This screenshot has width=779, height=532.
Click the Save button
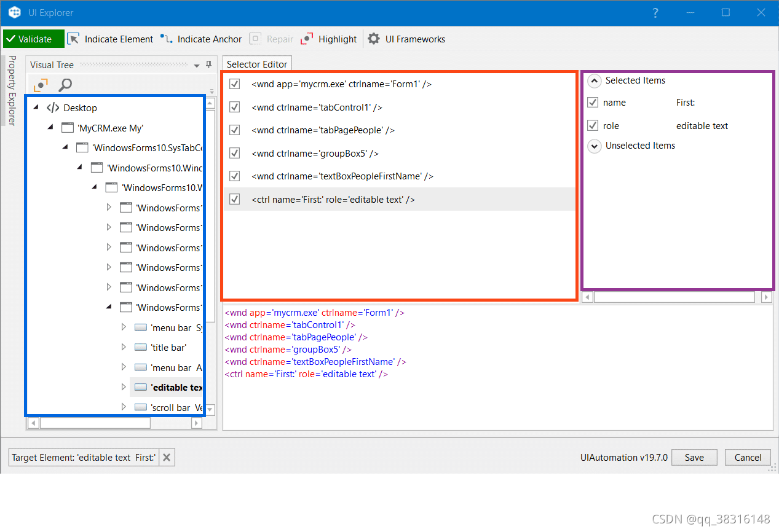tap(694, 457)
